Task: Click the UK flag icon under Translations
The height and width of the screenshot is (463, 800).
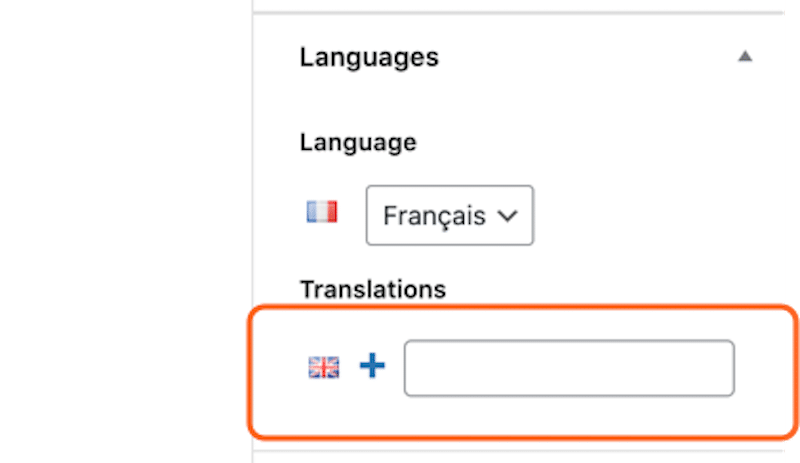Action: coord(323,367)
